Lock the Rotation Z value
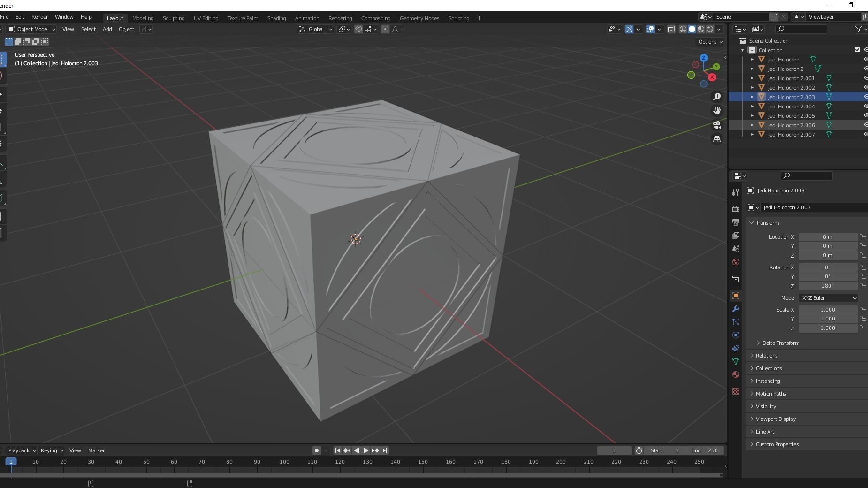 pyautogui.click(x=863, y=286)
